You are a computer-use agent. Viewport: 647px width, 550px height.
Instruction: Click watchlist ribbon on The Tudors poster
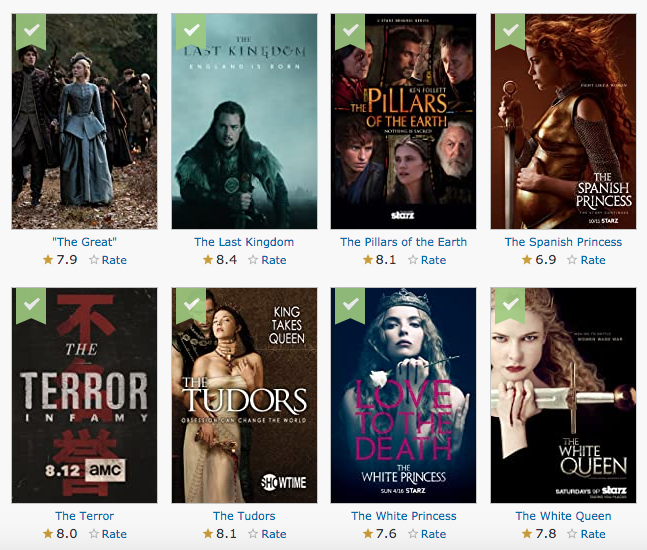(191, 305)
